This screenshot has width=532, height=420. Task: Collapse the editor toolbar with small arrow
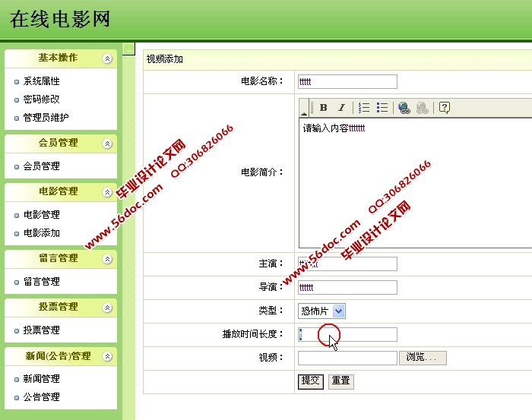point(304,110)
